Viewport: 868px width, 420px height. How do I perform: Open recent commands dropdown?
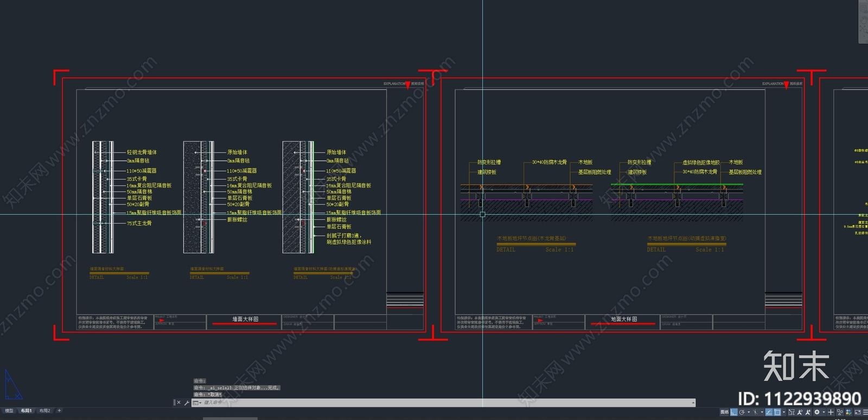coord(196,403)
